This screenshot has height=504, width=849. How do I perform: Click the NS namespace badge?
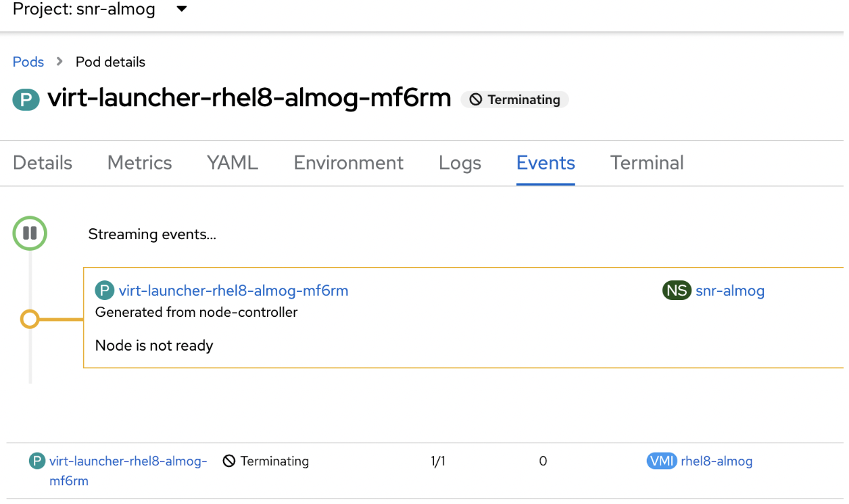[x=676, y=291]
